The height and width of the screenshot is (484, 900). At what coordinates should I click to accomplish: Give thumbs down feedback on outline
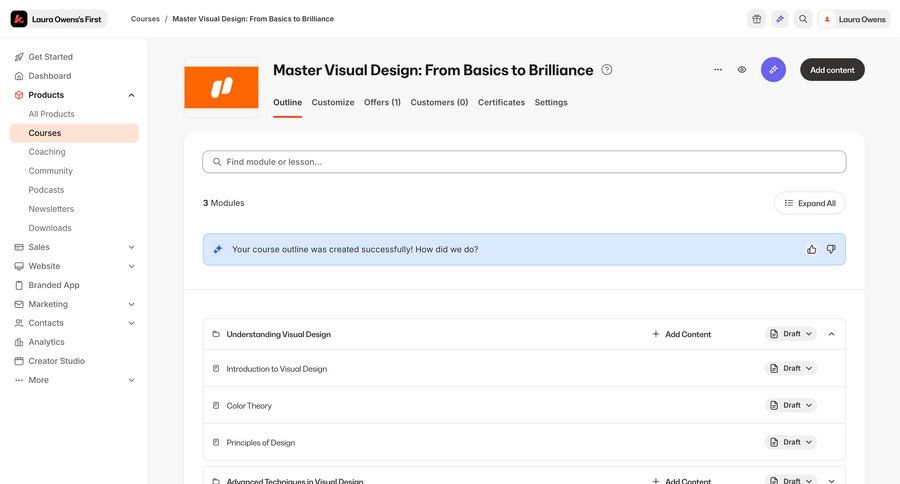pyautogui.click(x=831, y=249)
